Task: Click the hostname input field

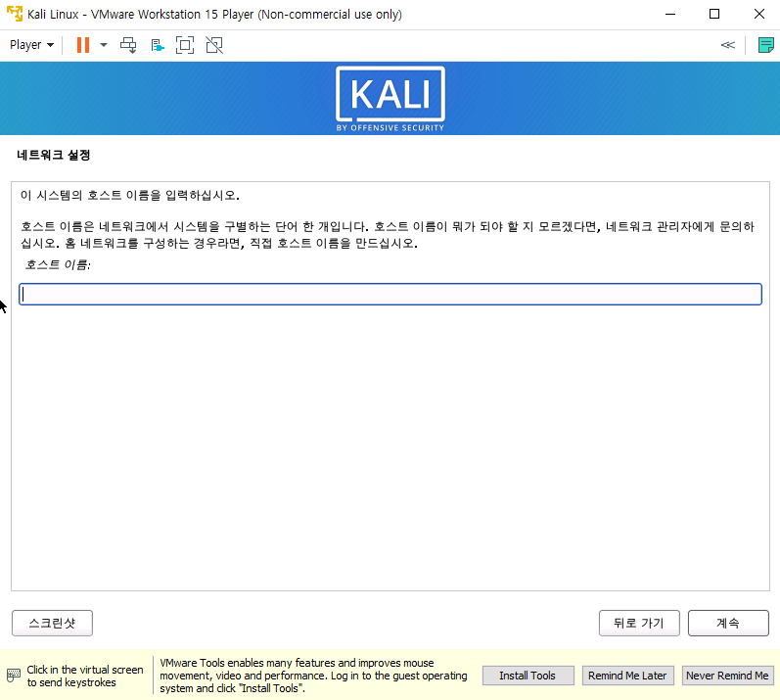Action: [x=390, y=294]
